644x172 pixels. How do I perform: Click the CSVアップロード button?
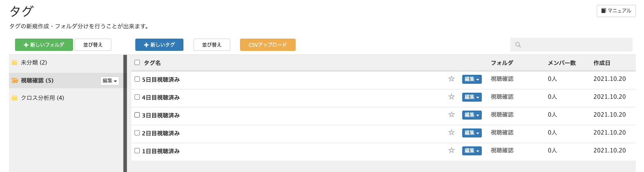(x=268, y=45)
